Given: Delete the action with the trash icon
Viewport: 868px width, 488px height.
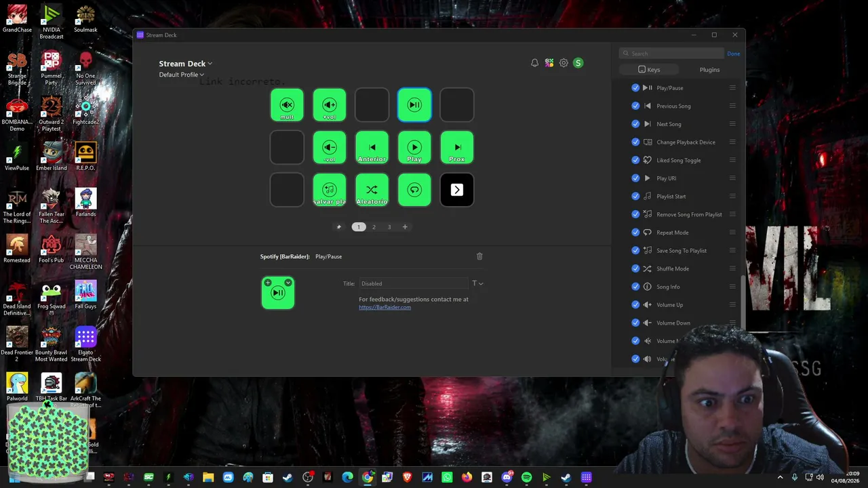Looking at the screenshot, I should point(479,256).
